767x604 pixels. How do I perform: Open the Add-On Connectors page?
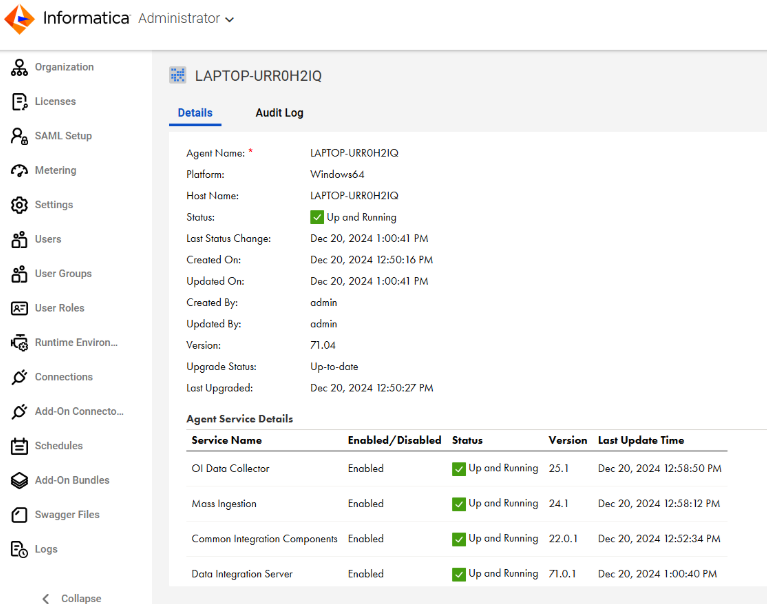point(79,411)
